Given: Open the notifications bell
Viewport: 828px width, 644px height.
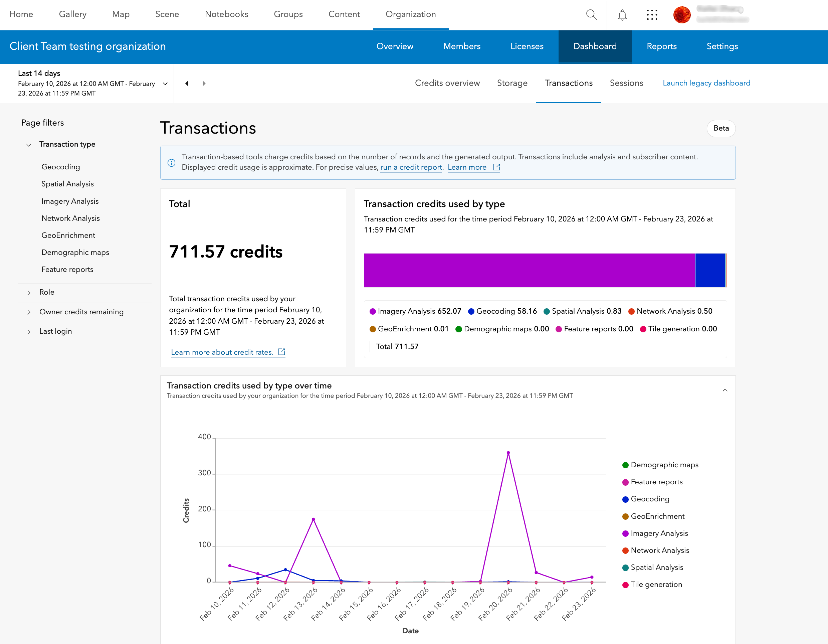Looking at the screenshot, I should click(622, 15).
